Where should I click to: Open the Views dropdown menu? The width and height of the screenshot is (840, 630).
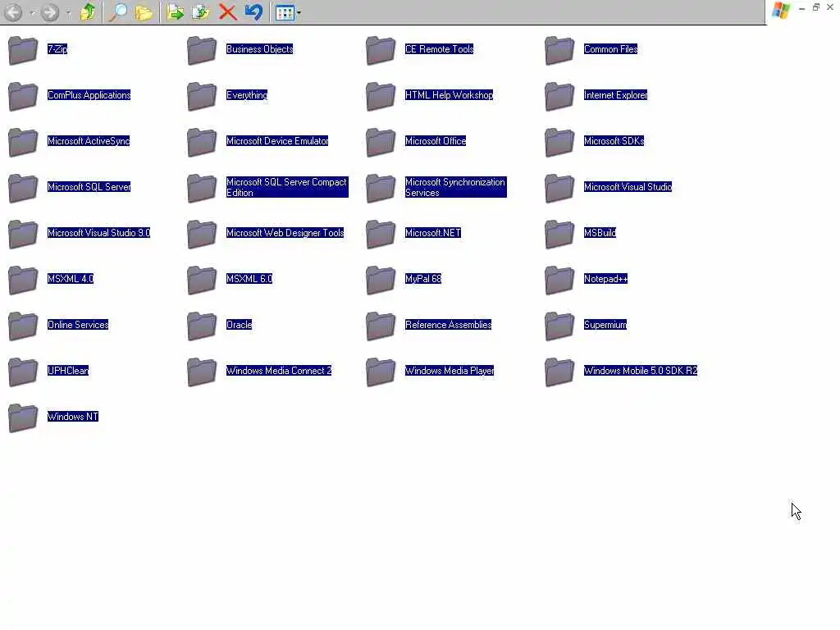point(288,13)
